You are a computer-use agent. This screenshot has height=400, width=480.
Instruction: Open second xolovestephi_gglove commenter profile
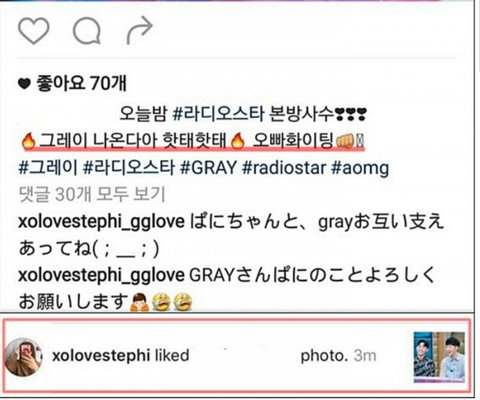coord(101,276)
